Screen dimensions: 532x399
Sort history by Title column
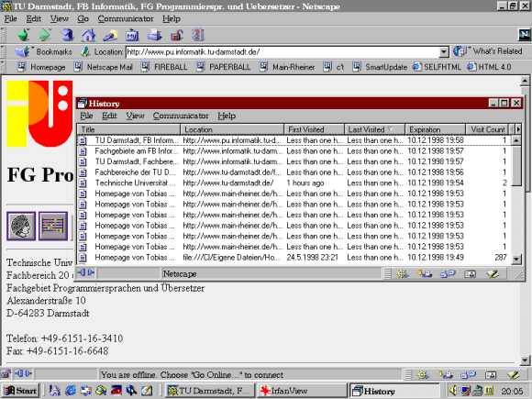pyautogui.click(x=129, y=129)
